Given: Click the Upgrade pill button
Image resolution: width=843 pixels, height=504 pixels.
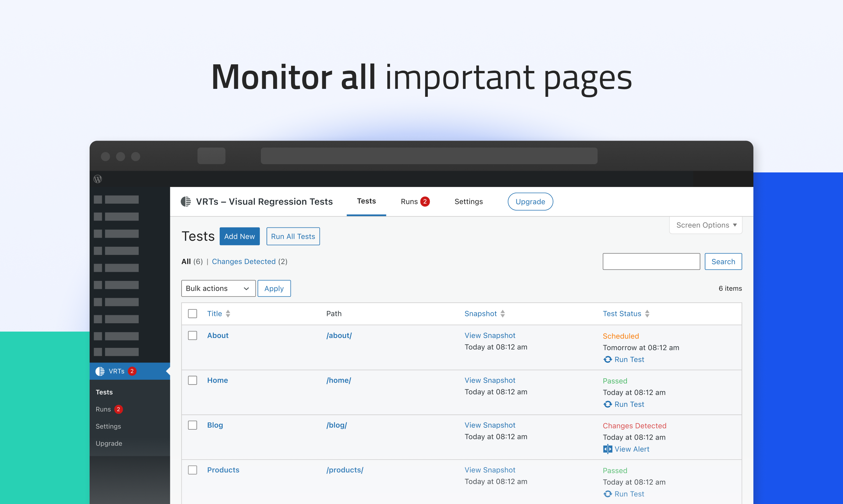Looking at the screenshot, I should (x=530, y=201).
